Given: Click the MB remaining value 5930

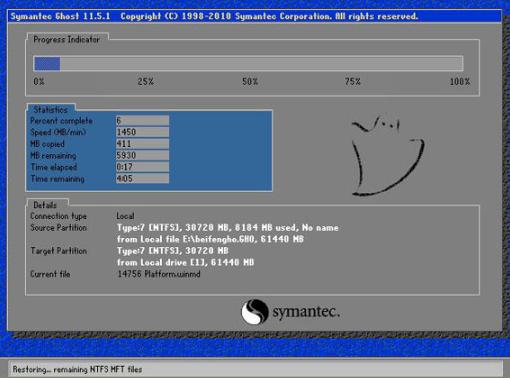Looking at the screenshot, I should click(142, 155).
